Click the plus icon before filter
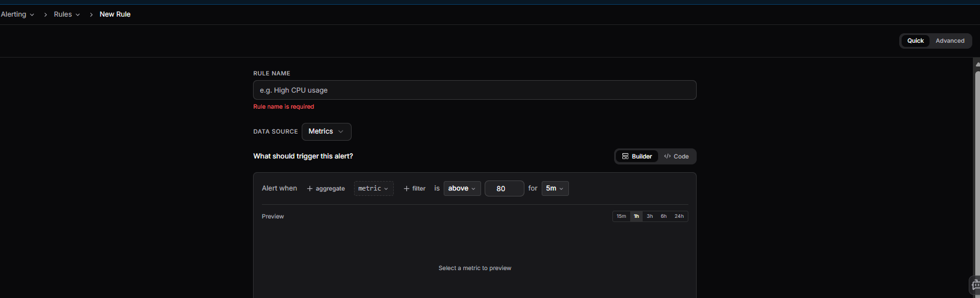 coord(407,189)
